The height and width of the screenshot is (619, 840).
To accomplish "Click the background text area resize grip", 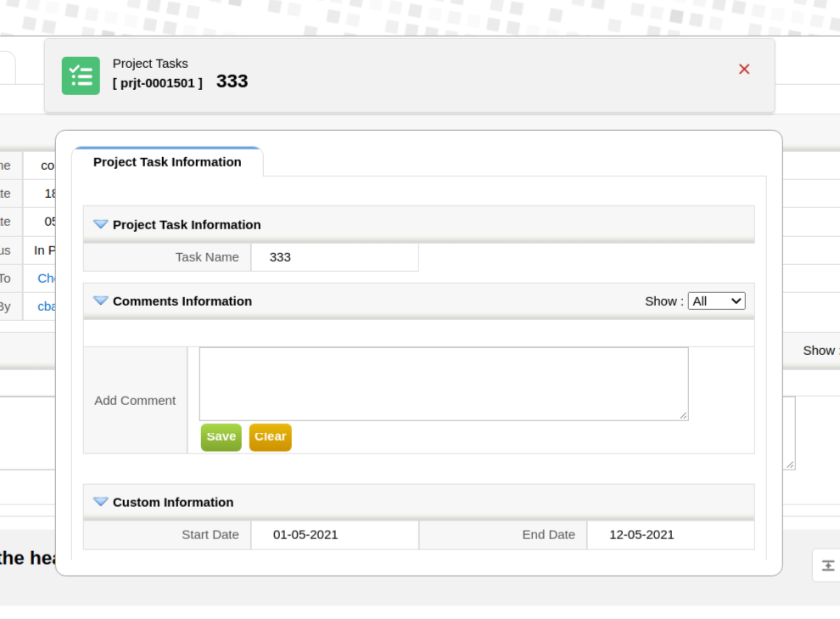I will tap(790, 464).
